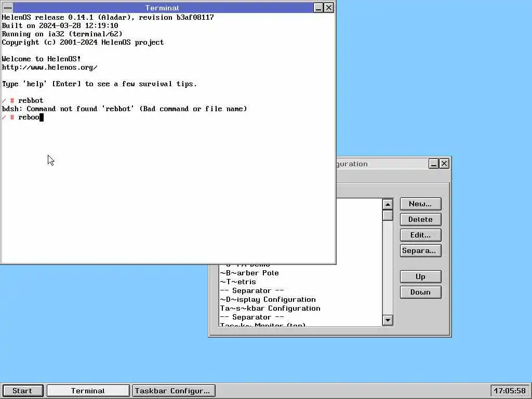Click the Terminal title bar
The width and height of the screenshot is (532, 399).
pyautogui.click(x=162, y=7)
